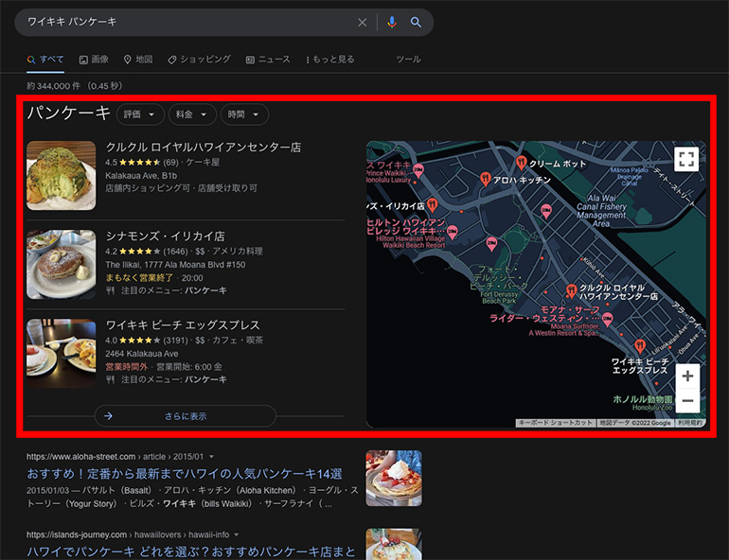Click the Prince Waikiki hotel pin
This screenshot has width=729, height=560.
coord(418,170)
